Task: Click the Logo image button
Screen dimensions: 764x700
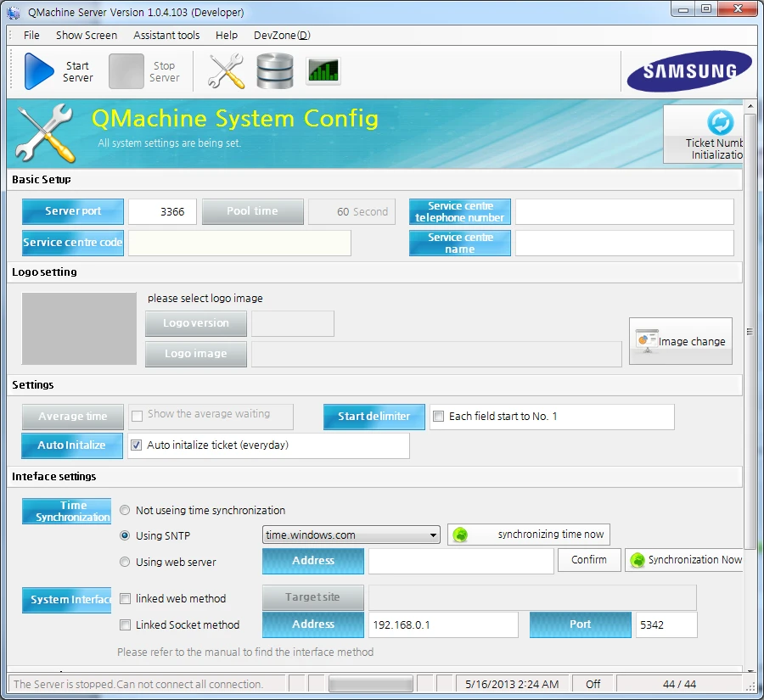Action: click(196, 354)
